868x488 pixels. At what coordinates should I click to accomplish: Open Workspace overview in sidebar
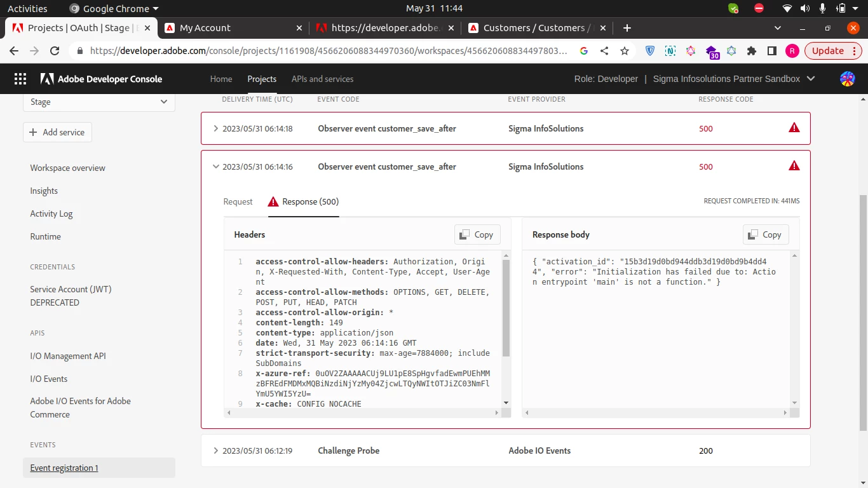point(67,168)
